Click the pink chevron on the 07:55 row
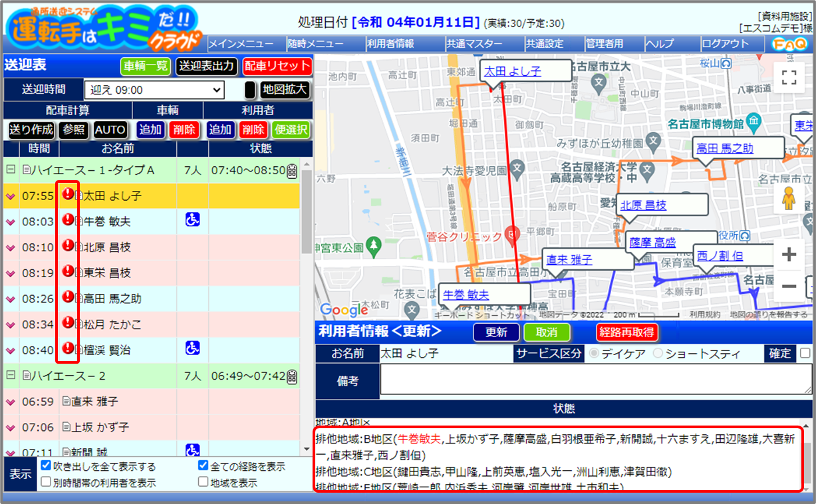The height and width of the screenshot is (504, 816). click(x=10, y=196)
